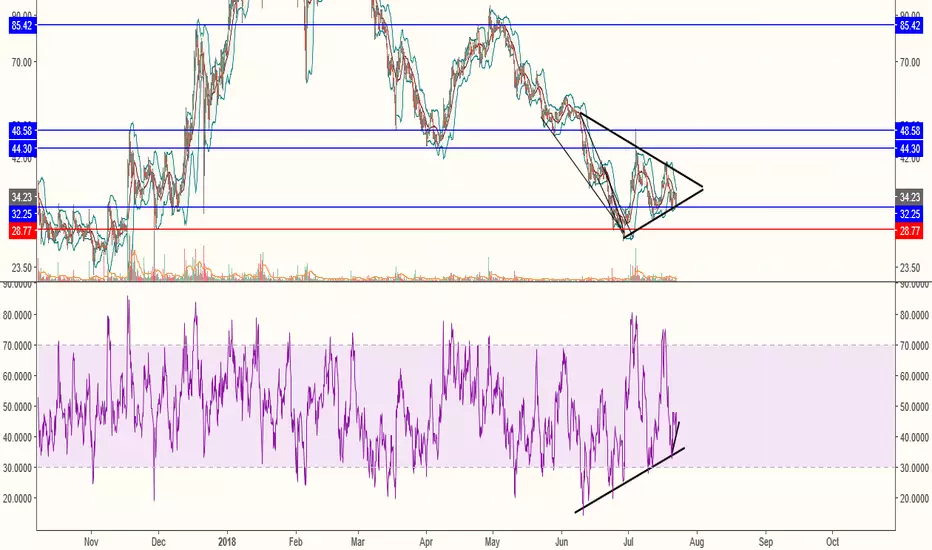The image size is (932, 550).
Task: Select the blue horizontal line at 85.42
Action: click(464, 24)
